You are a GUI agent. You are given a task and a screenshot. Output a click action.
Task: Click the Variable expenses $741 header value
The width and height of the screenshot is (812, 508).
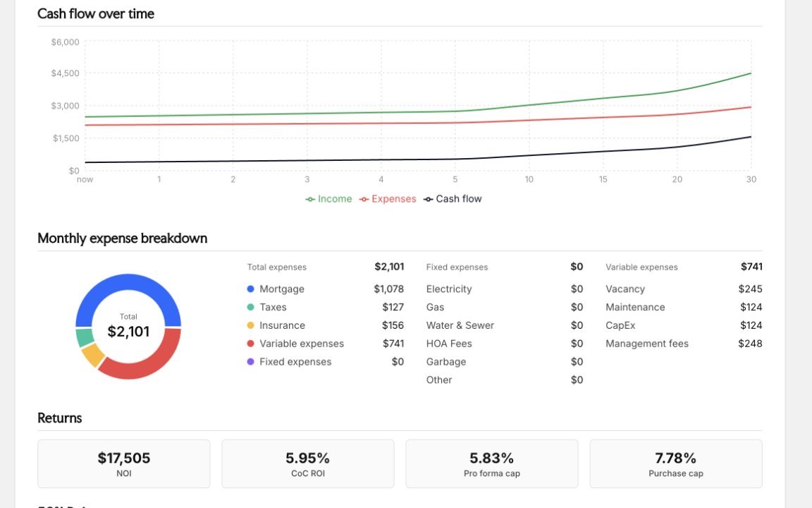[x=751, y=267]
